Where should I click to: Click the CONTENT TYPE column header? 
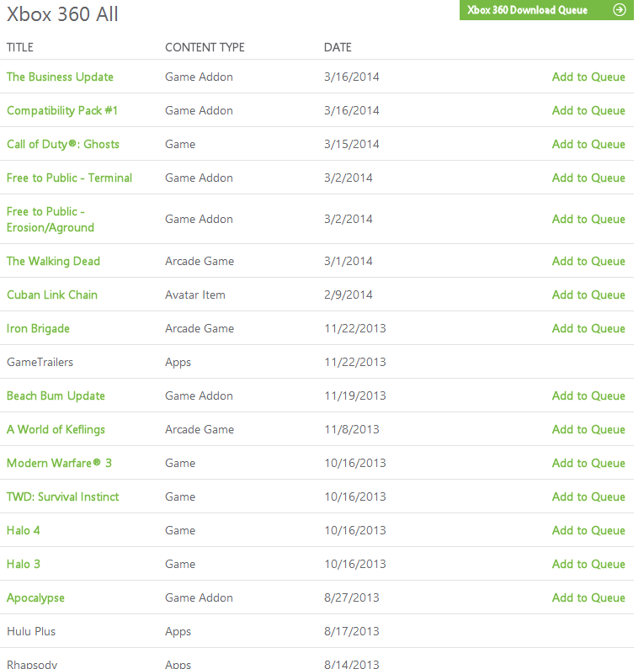tap(205, 47)
